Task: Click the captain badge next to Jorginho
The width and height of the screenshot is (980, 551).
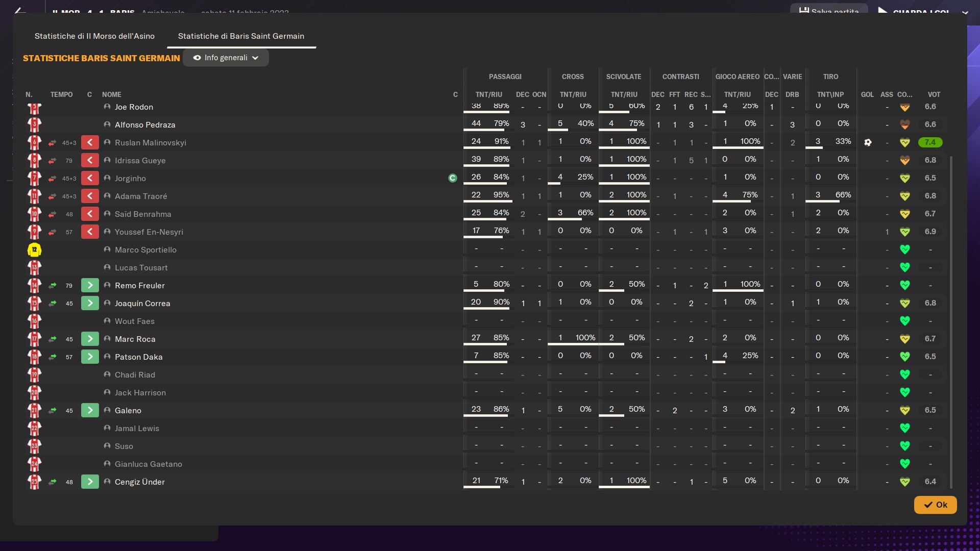Action: [452, 178]
